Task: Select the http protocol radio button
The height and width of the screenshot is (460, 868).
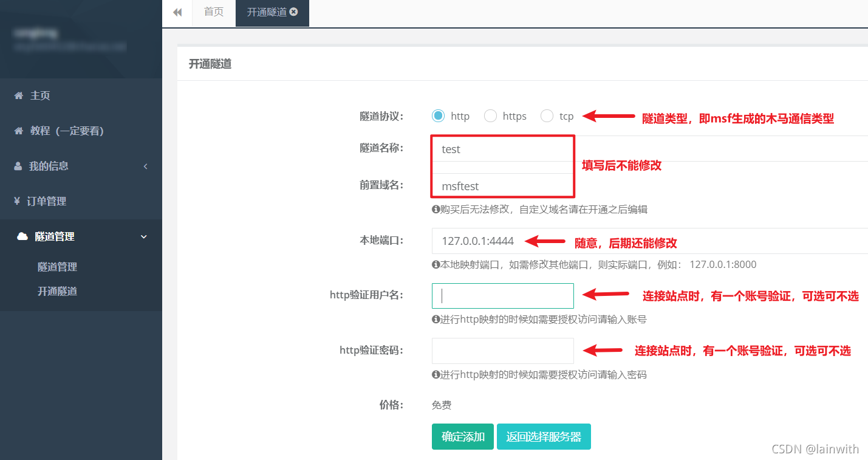Action: pos(438,115)
